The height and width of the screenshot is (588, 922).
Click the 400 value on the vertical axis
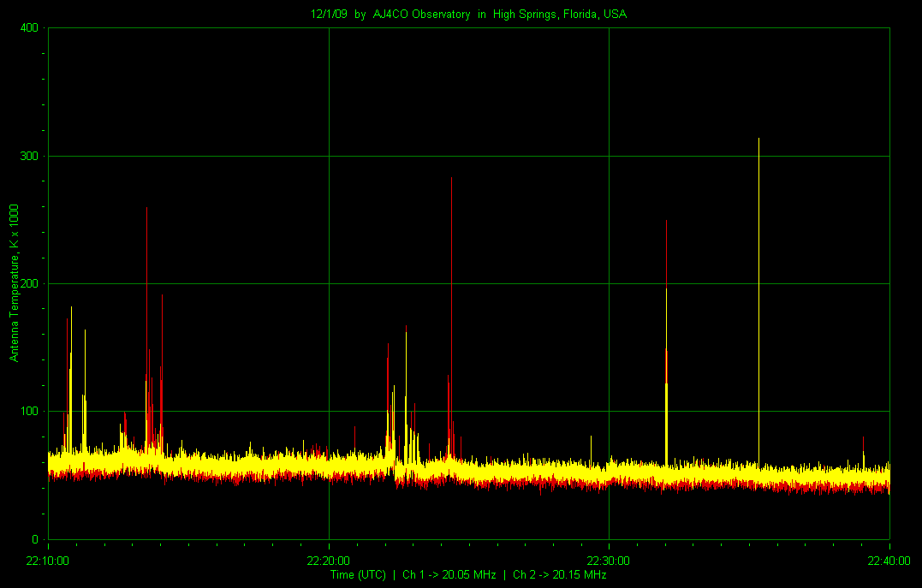(29, 28)
